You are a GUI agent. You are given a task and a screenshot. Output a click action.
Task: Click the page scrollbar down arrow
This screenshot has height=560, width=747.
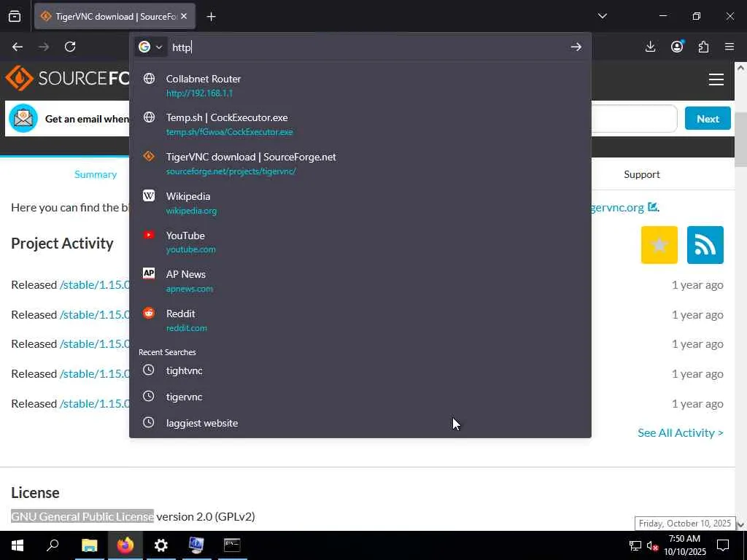click(x=741, y=525)
